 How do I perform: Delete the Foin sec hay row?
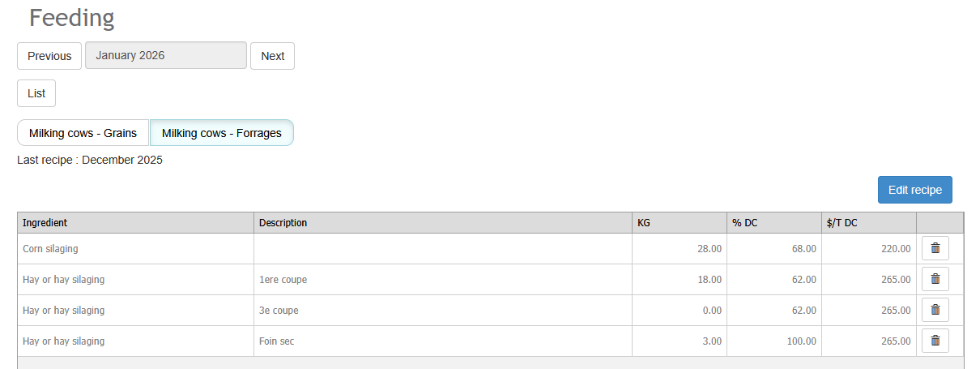click(x=935, y=341)
